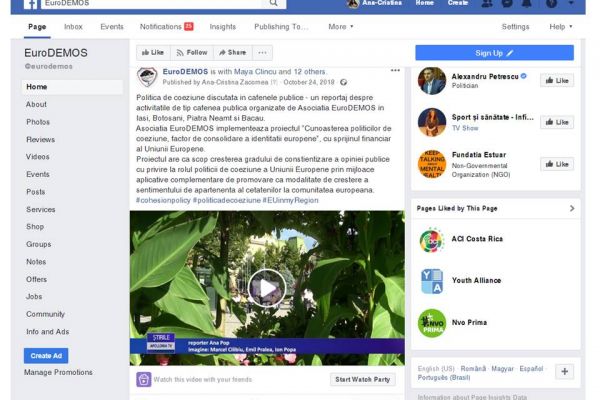This screenshot has height=400, width=600.
Task: Click the #cohesionpolicy hashtag
Action: (x=163, y=200)
